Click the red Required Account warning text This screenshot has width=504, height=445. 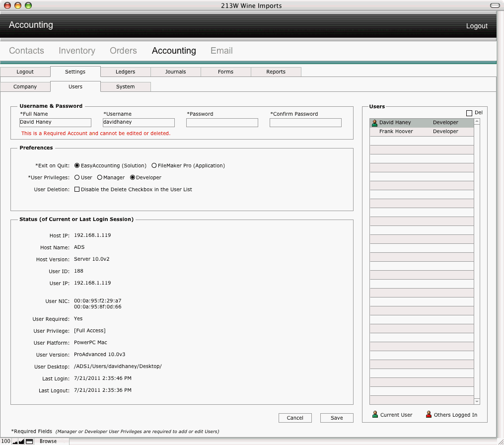point(96,134)
